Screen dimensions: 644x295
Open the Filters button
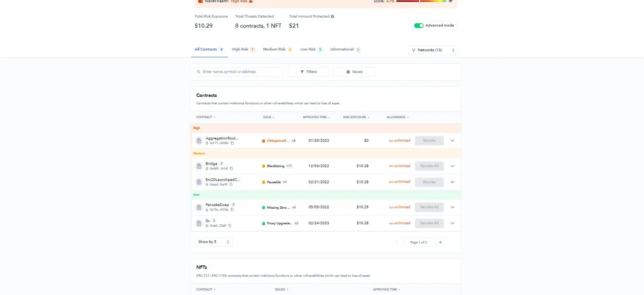(x=308, y=72)
